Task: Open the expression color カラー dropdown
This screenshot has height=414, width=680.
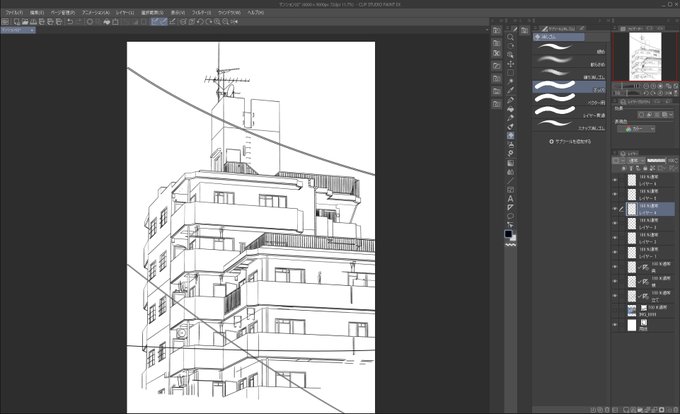Action: point(636,129)
